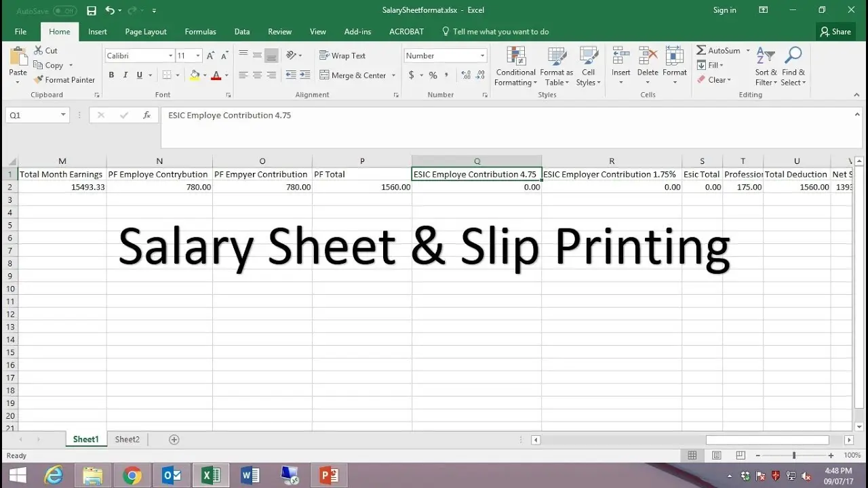Viewport: 868px width, 488px height.
Task: Open Sort & Filter options
Action: click(x=766, y=67)
